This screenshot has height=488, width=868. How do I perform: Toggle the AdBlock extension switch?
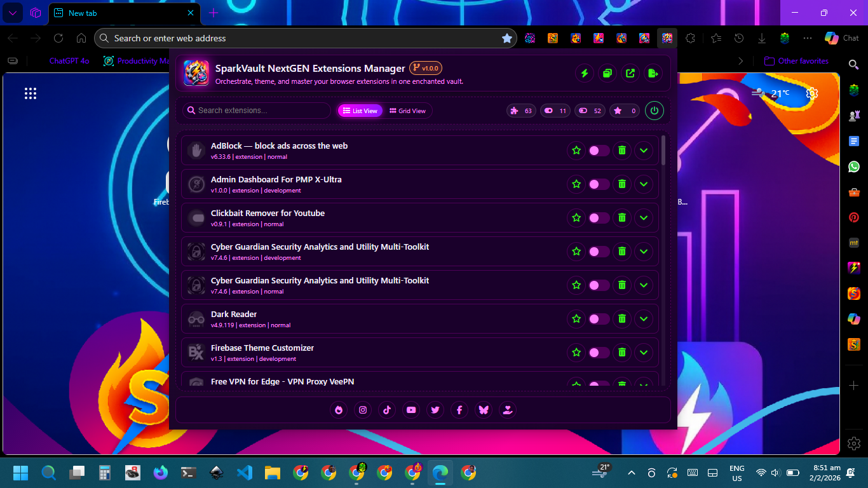click(x=598, y=151)
